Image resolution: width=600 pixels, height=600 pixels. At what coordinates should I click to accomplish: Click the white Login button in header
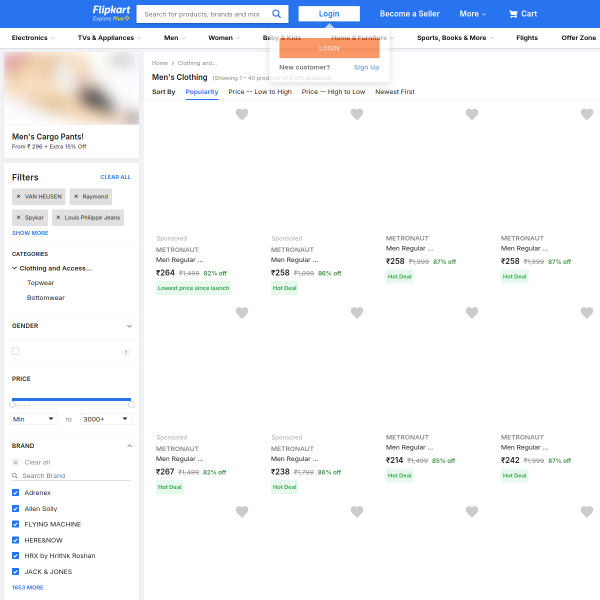point(329,14)
